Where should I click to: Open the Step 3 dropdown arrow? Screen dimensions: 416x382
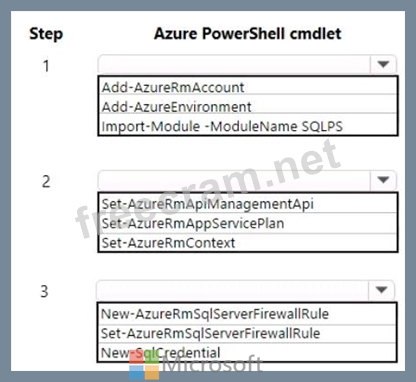coord(381,290)
